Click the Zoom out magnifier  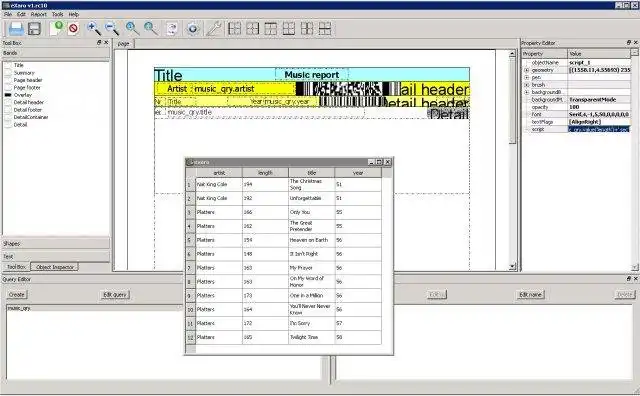112,29
